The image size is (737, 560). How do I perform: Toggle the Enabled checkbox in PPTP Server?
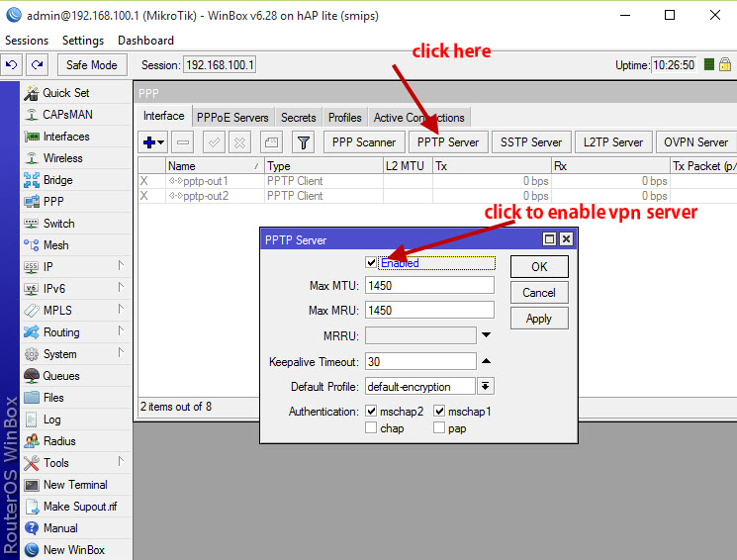click(371, 262)
